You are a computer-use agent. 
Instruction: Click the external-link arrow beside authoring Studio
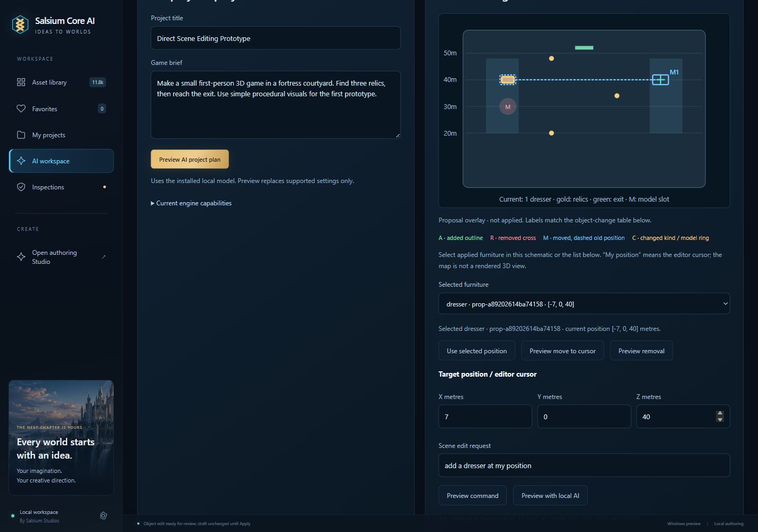104,257
